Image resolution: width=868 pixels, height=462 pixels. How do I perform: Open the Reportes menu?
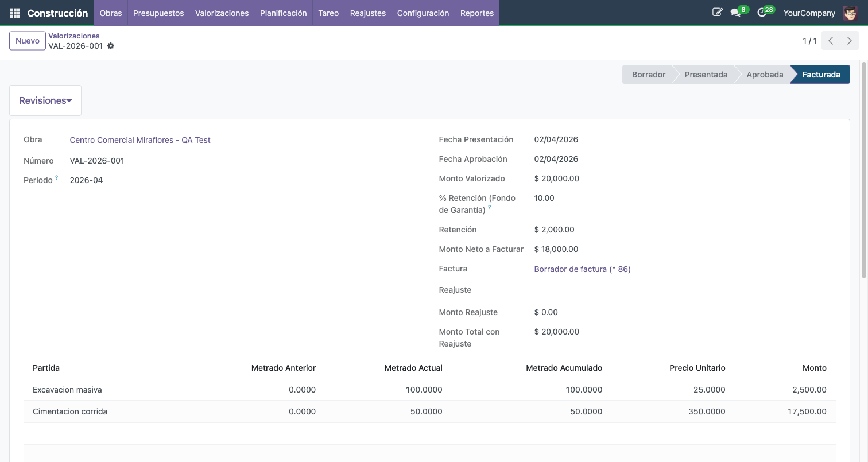pos(476,13)
